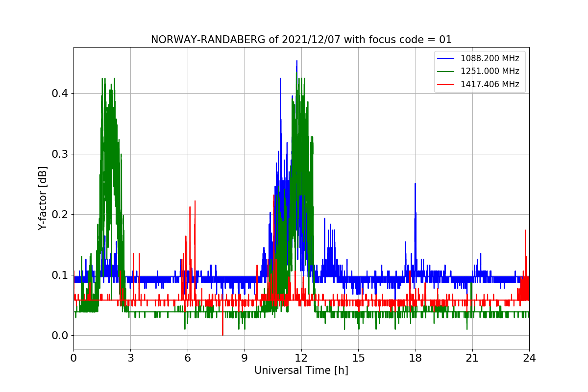Viewport: 588px width, 392px height.
Task: Click the y-axis tick label 0.4
Action: (60, 94)
